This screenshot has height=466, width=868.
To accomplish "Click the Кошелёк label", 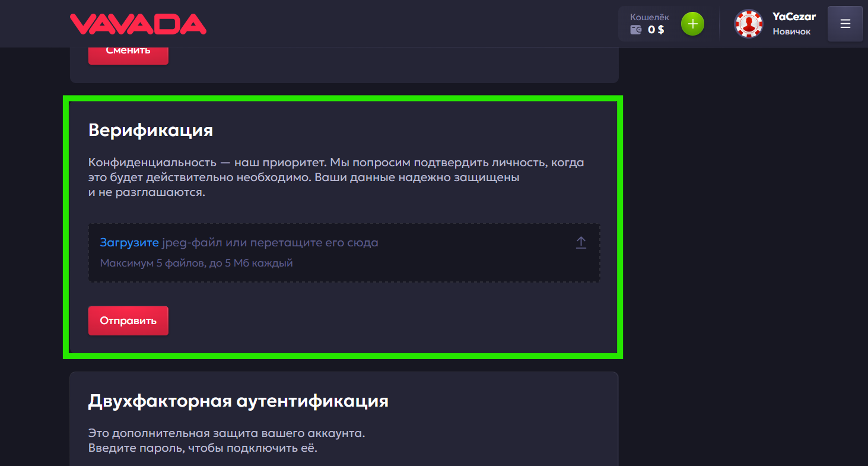I will pyautogui.click(x=650, y=17).
